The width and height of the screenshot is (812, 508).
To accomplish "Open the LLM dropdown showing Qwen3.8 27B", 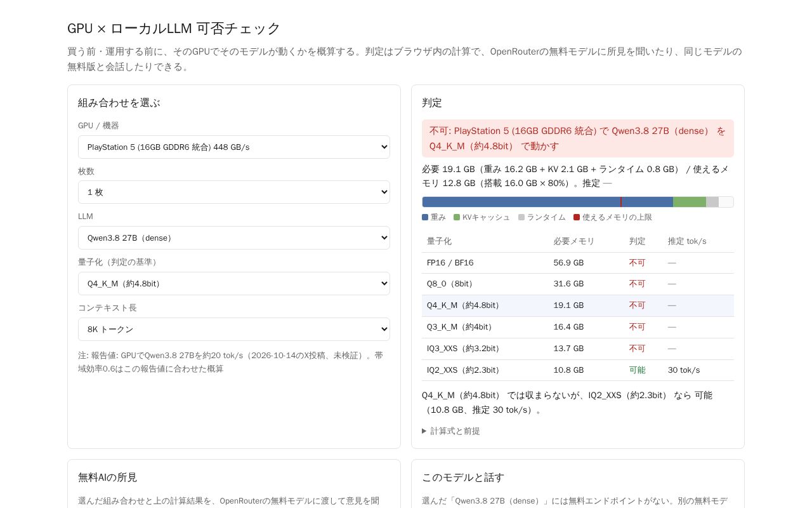I will pyautogui.click(x=234, y=237).
